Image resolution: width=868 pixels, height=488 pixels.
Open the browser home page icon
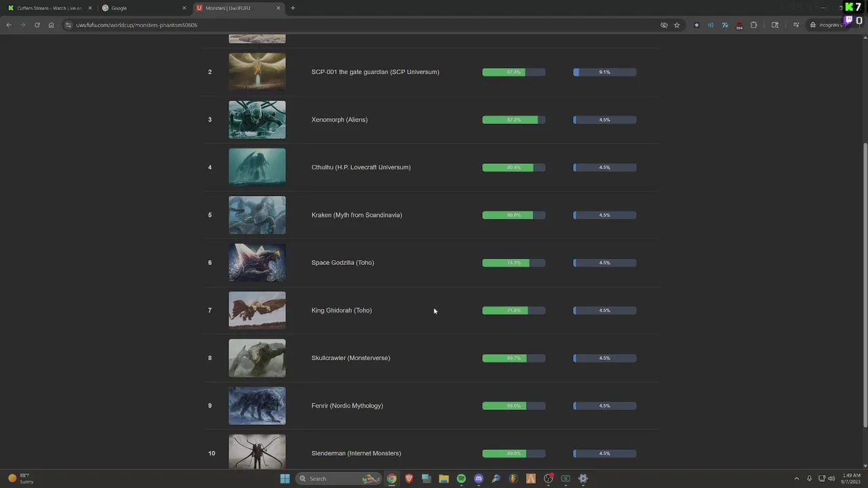pyautogui.click(x=51, y=25)
